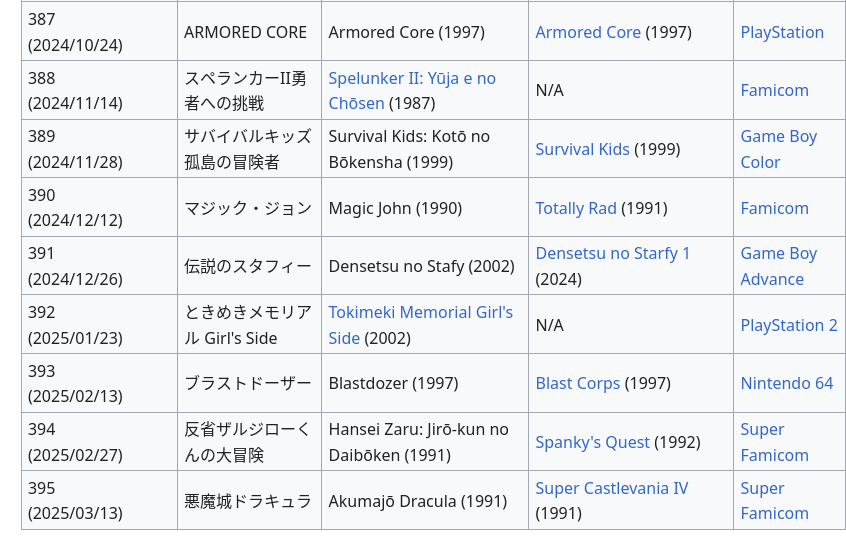Open the Spanky's Quest link
846x538 pixels.
point(592,442)
